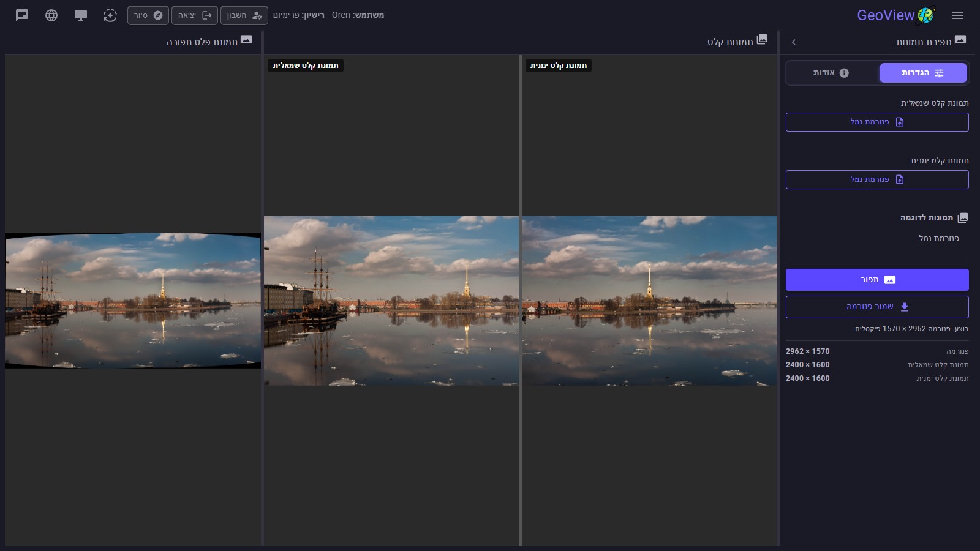The width and height of the screenshot is (980, 551).
Task: Click the user name Oren text
Action: 341,15
